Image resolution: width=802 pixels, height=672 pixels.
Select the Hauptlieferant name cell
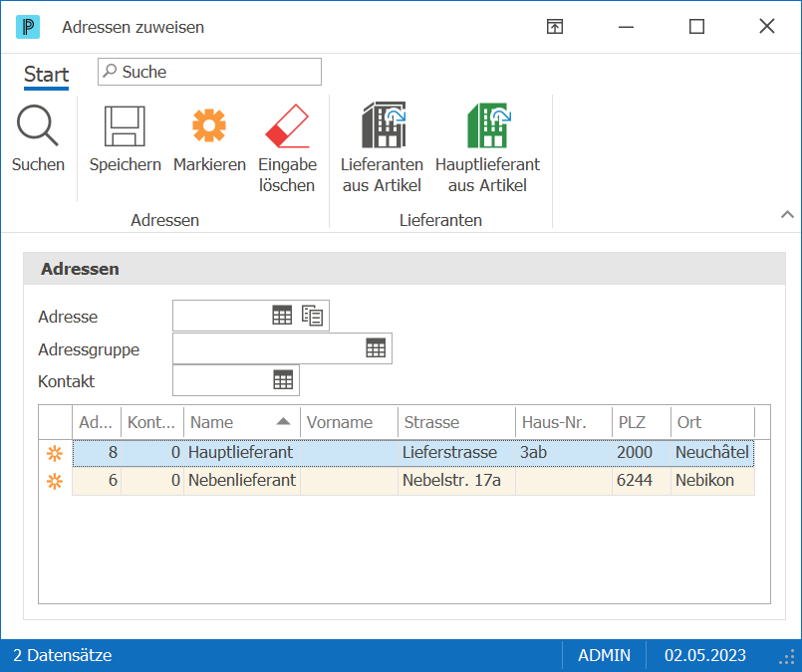[x=242, y=453]
